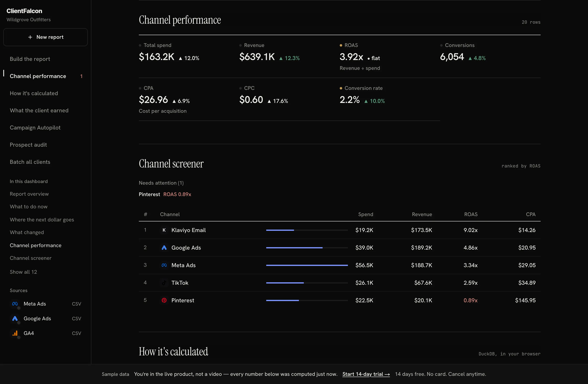Open Batch all clients
This screenshot has height=384, width=588.
(x=30, y=162)
